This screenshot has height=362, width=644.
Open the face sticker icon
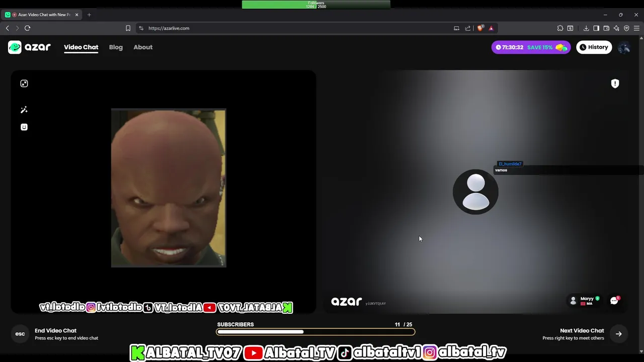[x=24, y=127]
